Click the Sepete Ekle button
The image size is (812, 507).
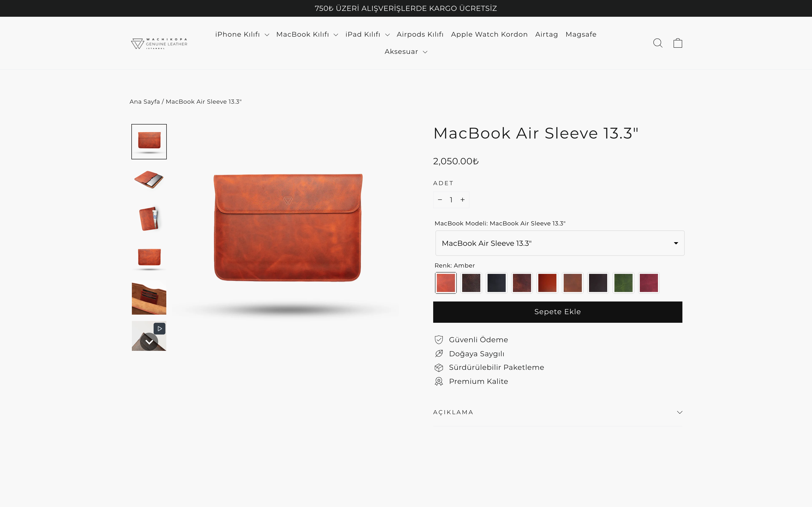557,312
